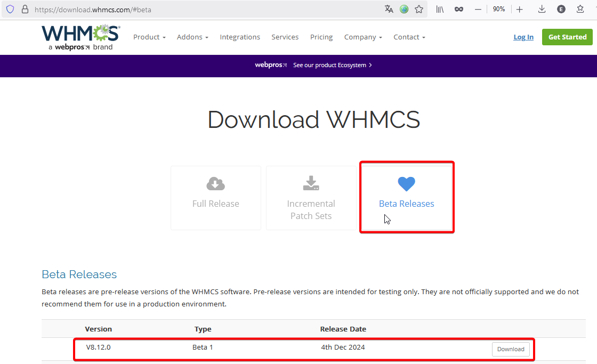Reset the 90% zoom level

point(499,9)
